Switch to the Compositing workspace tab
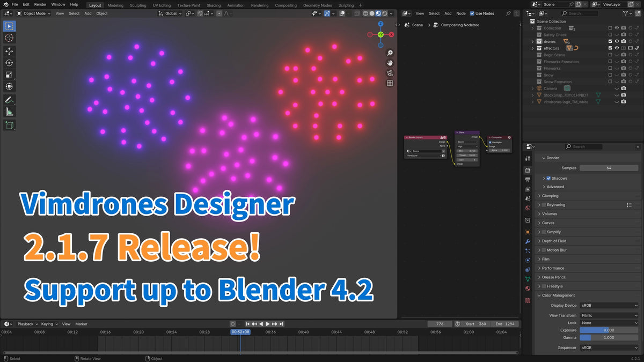The width and height of the screenshot is (644, 362). (286, 5)
